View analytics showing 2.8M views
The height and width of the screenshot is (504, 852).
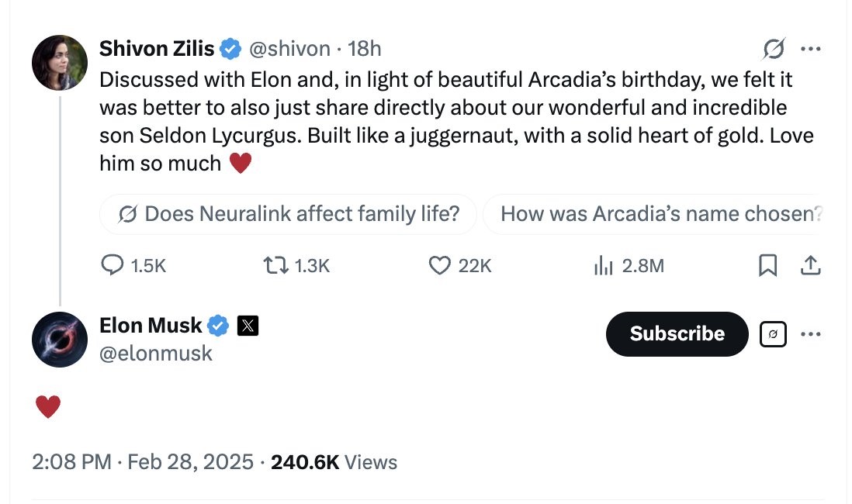603,266
